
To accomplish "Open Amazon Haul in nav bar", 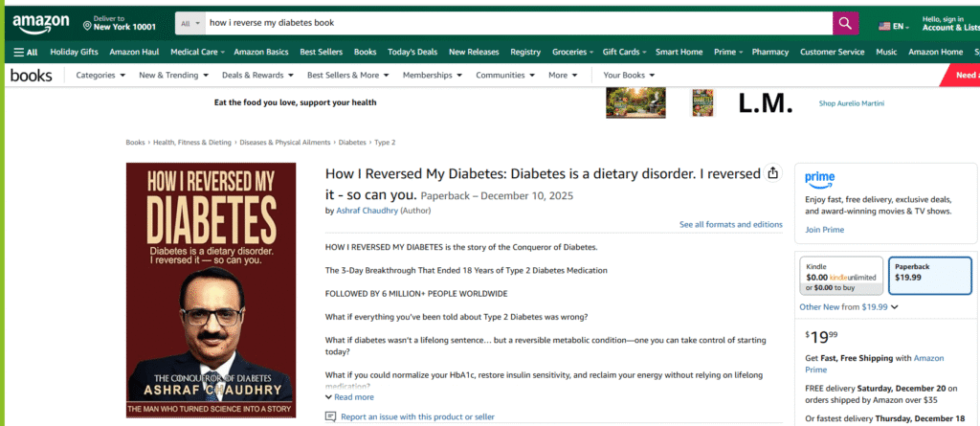I will point(134,52).
